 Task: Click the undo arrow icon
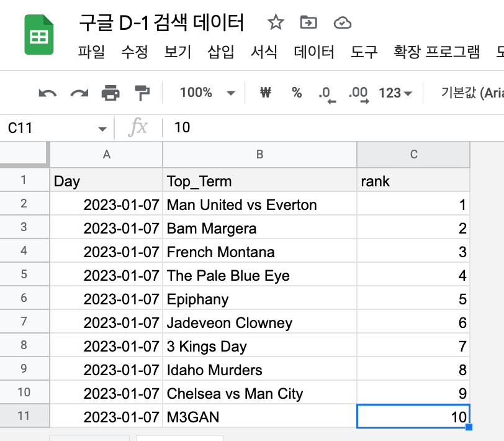[48, 93]
